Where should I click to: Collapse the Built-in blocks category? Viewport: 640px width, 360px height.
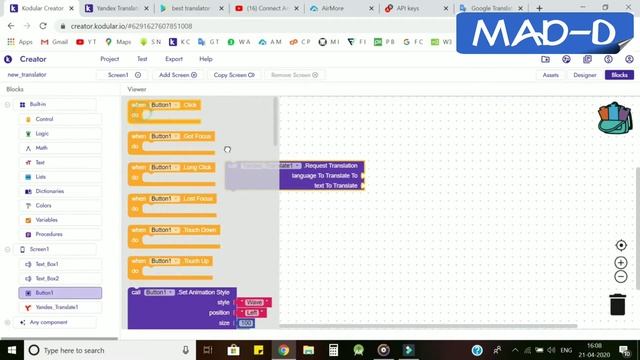click(x=7, y=104)
